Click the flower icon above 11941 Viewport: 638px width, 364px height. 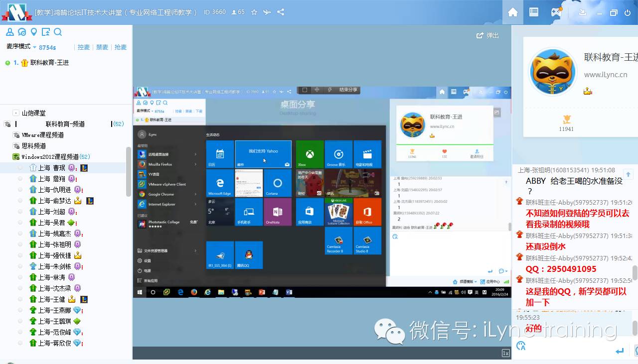pyautogui.click(x=566, y=120)
